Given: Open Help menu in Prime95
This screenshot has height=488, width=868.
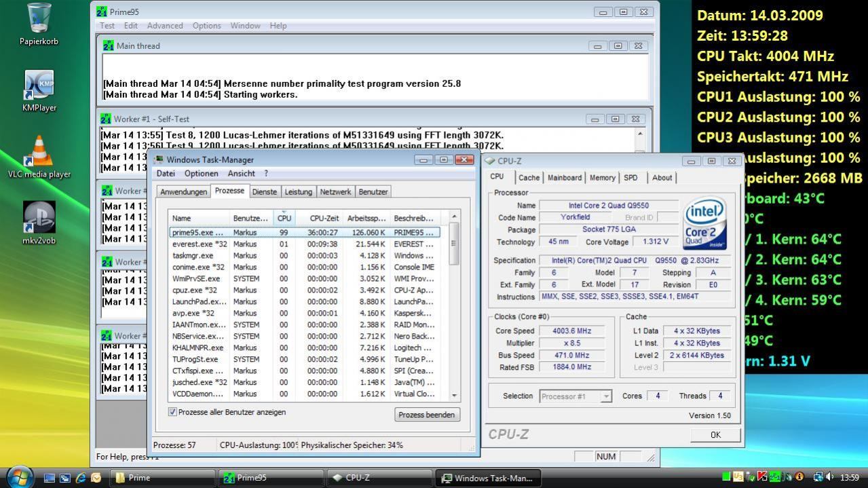Looking at the screenshot, I should pos(278,26).
